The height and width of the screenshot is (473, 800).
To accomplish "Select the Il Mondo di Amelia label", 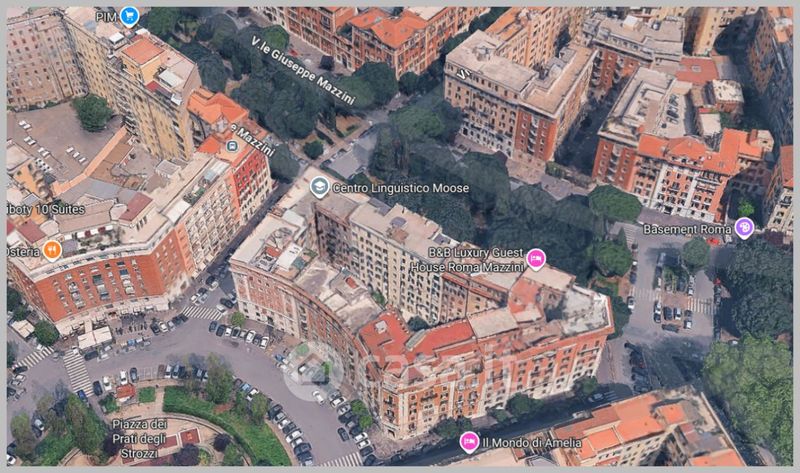I will pos(532,443).
